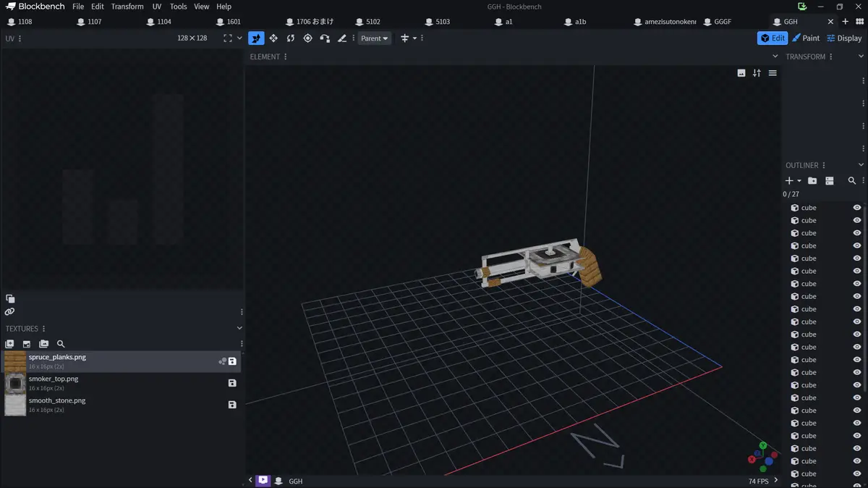Save the smoker_top.png texture
Viewport: 868px width, 488px height.
(x=232, y=383)
